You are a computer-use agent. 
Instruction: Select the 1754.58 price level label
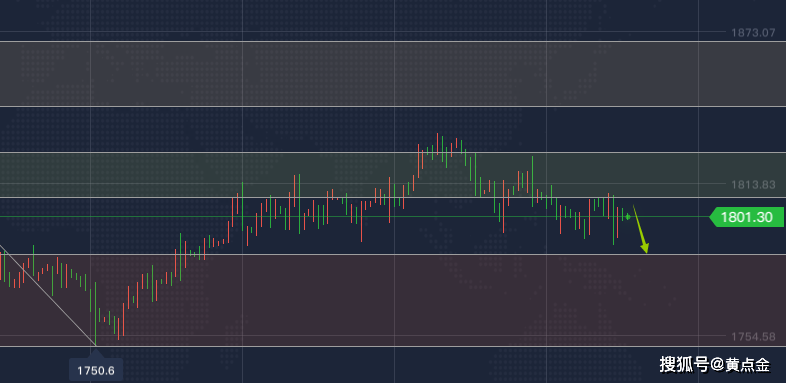(753, 336)
